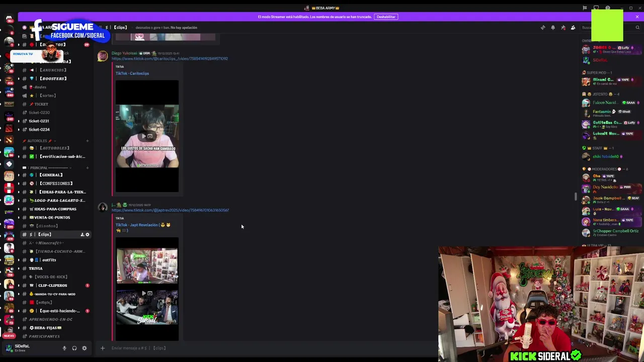This screenshot has height=362, width=644.
Task: Show pinned messages pin icon
Action: click(563, 28)
